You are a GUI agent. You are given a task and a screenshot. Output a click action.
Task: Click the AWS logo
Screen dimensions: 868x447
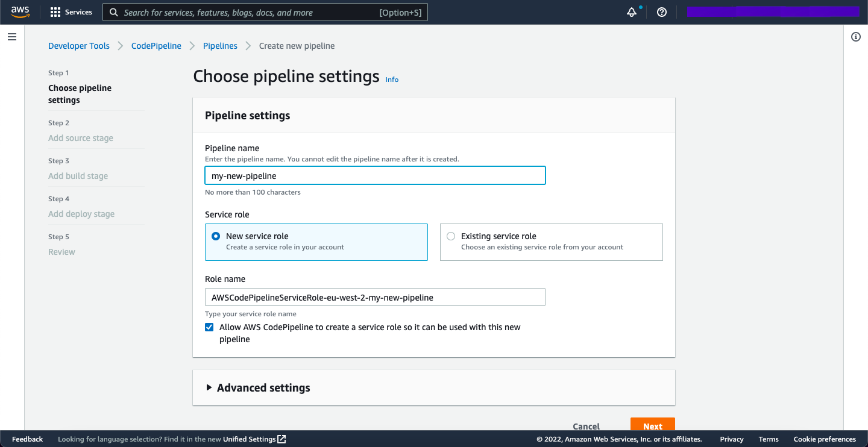20,12
